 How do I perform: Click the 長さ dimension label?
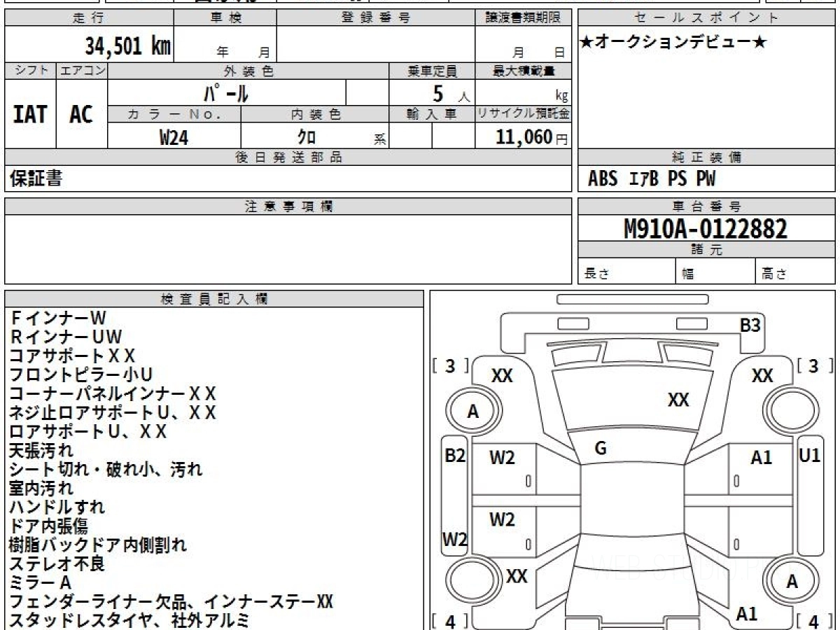[x=597, y=274]
